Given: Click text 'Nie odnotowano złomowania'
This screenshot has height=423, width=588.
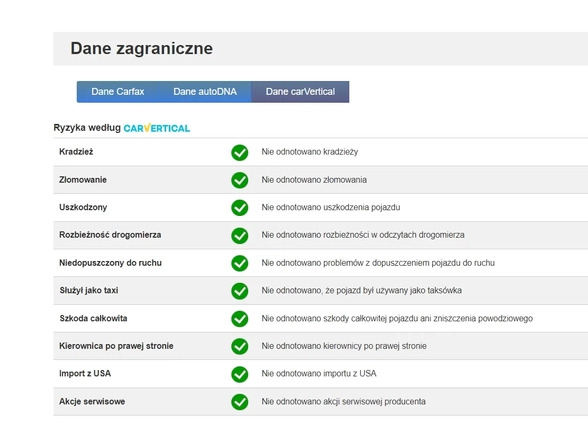Looking at the screenshot, I should tap(314, 180).
